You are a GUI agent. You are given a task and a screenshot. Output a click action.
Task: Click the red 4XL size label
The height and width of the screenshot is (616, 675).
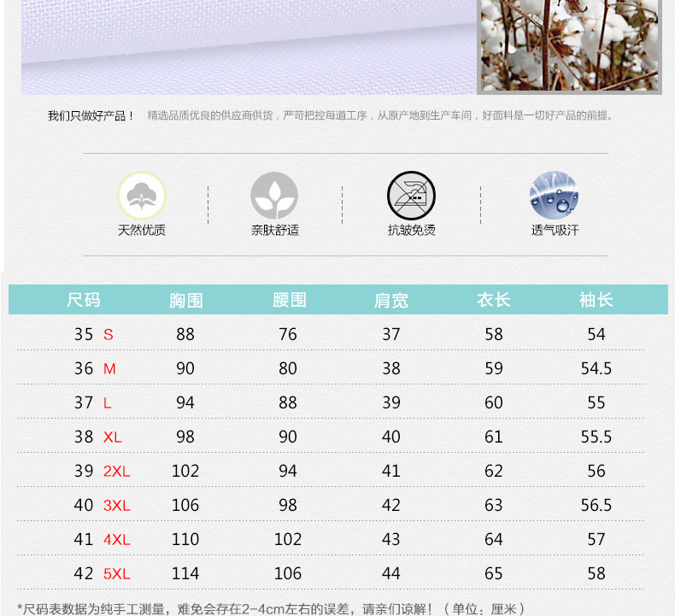tap(117, 540)
